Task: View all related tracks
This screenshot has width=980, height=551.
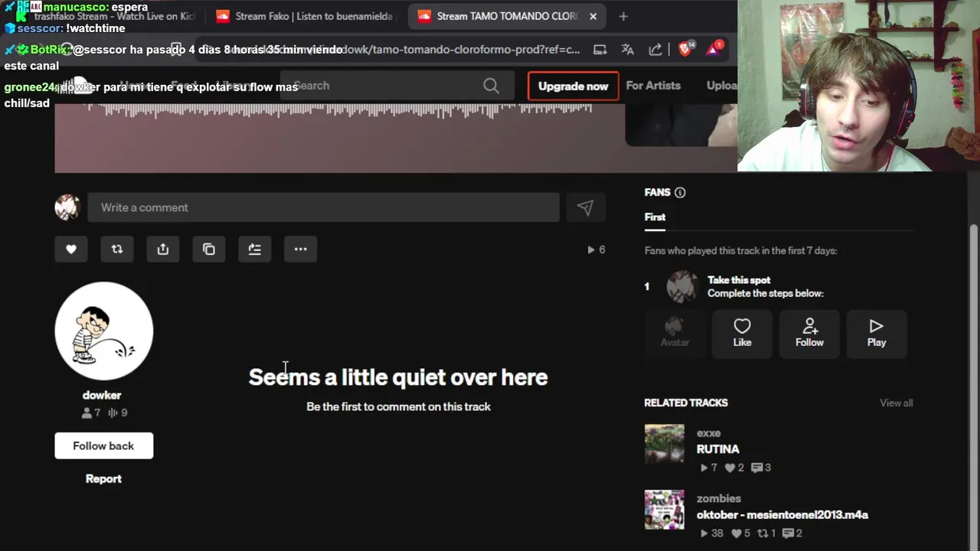Action: pyautogui.click(x=896, y=403)
